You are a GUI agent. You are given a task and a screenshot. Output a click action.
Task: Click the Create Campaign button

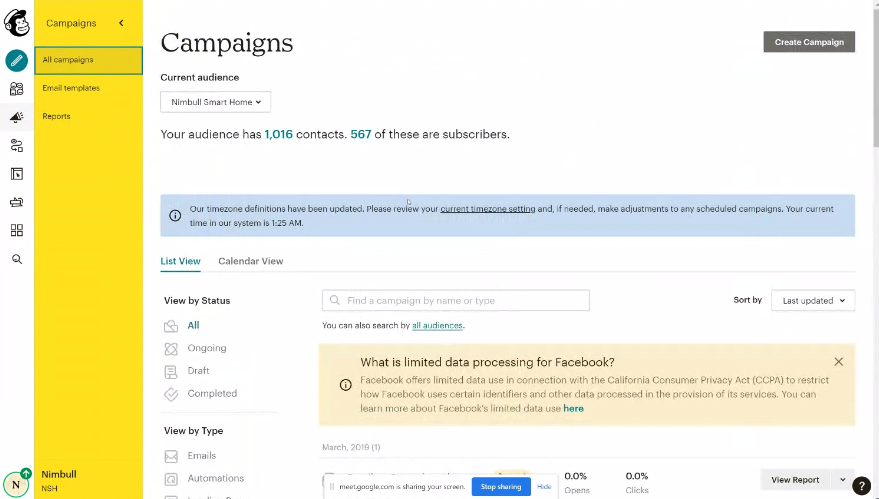tap(809, 42)
